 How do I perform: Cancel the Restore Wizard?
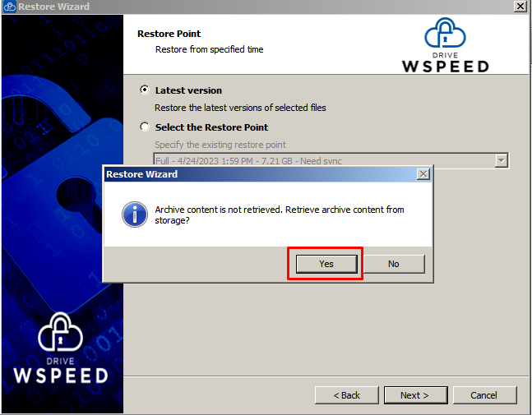pyautogui.click(x=484, y=395)
